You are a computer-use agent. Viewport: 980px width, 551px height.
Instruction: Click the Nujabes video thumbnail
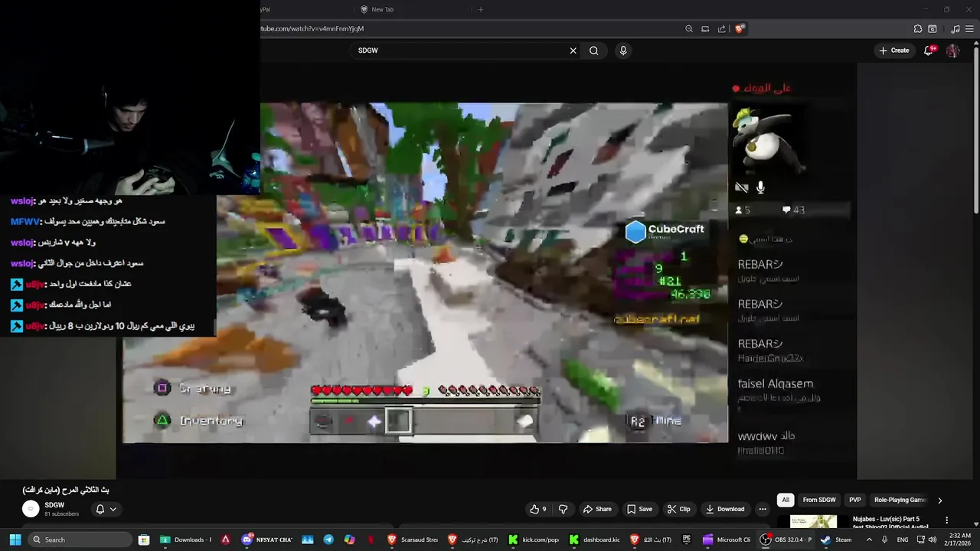pyautogui.click(x=813, y=521)
